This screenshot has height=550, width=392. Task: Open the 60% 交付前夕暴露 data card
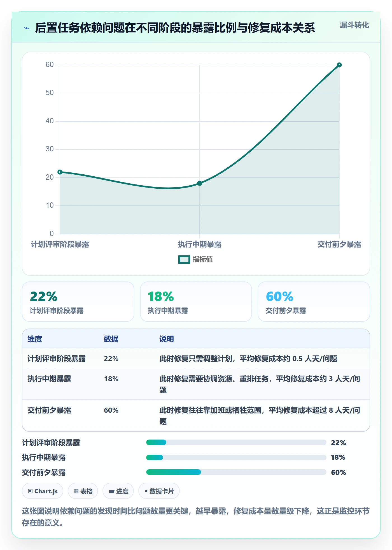314,302
